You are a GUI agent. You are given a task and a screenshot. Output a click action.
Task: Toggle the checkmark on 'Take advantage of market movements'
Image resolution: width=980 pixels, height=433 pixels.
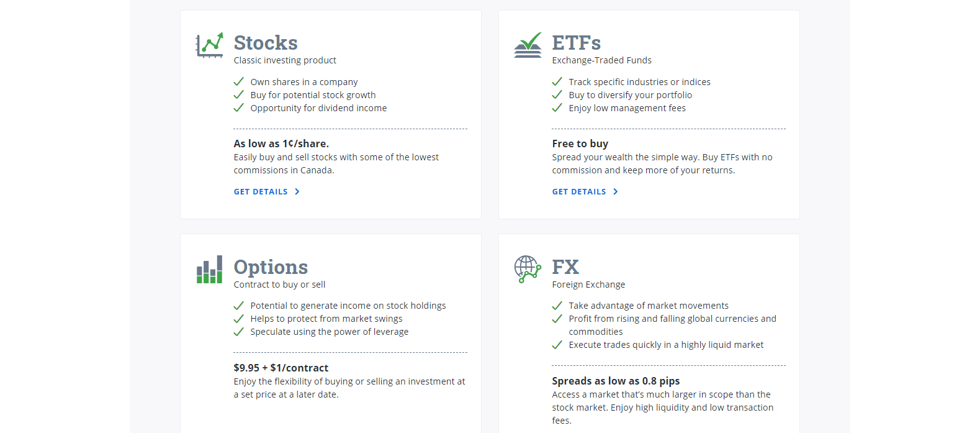[557, 305]
